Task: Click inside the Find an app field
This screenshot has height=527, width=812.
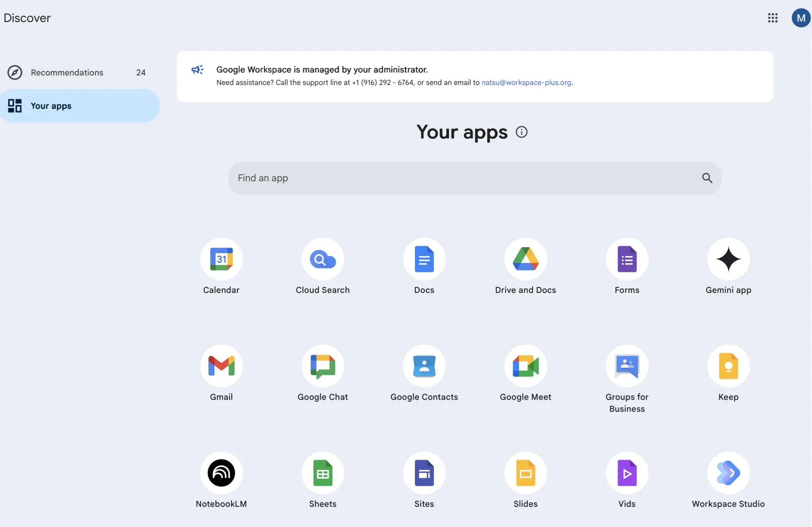Action: pos(475,178)
